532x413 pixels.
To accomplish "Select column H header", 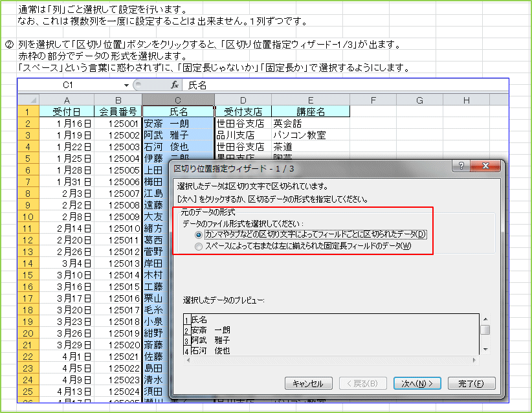I will (466, 100).
